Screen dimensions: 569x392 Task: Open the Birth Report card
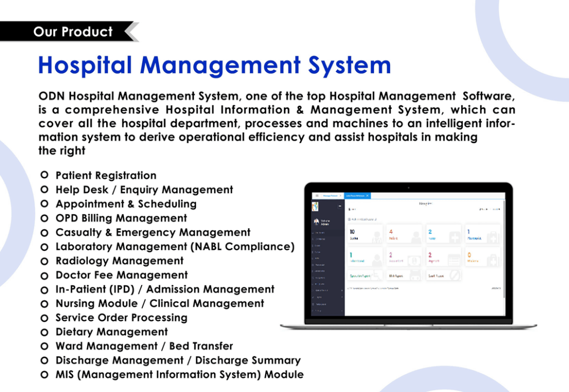405,275
